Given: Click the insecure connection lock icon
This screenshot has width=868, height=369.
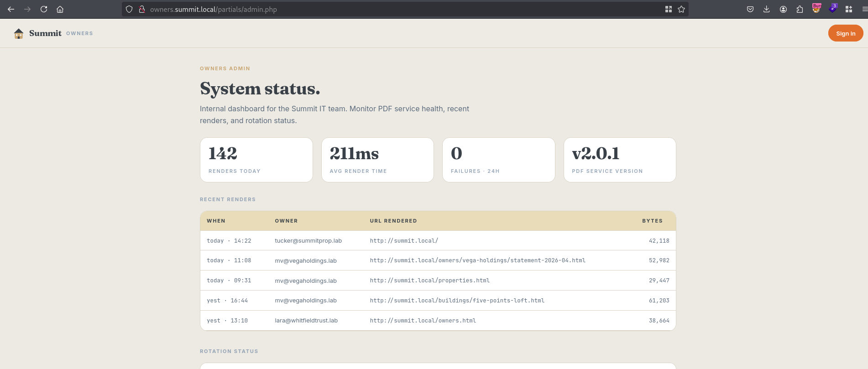Looking at the screenshot, I should point(142,9).
